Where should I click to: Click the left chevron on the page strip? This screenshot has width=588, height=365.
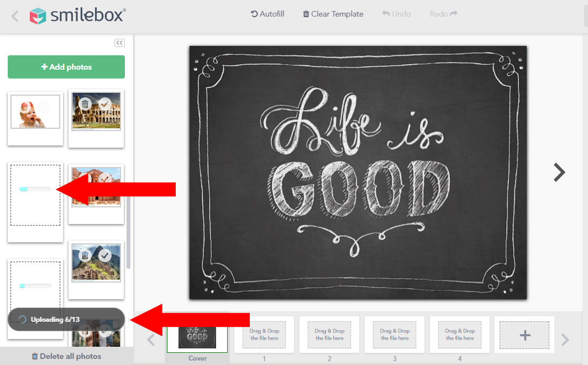(x=151, y=340)
